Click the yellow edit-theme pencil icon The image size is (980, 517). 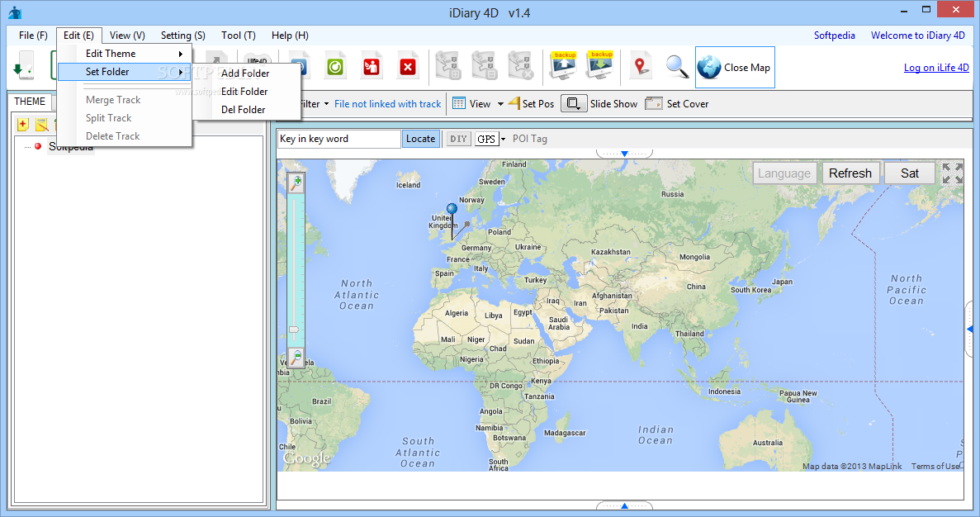pyautogui.click(x=41, y=125)
